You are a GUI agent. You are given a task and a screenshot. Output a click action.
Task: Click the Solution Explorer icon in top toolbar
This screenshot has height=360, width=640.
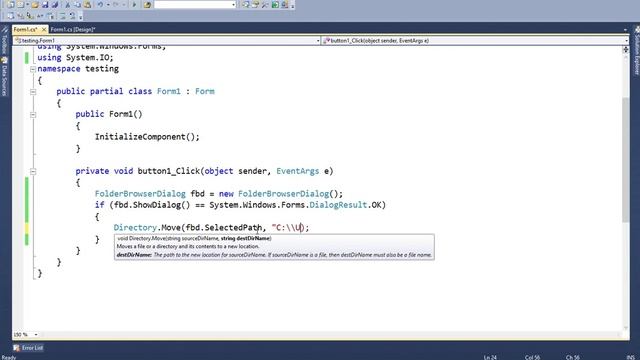click(x=246, y=4)
